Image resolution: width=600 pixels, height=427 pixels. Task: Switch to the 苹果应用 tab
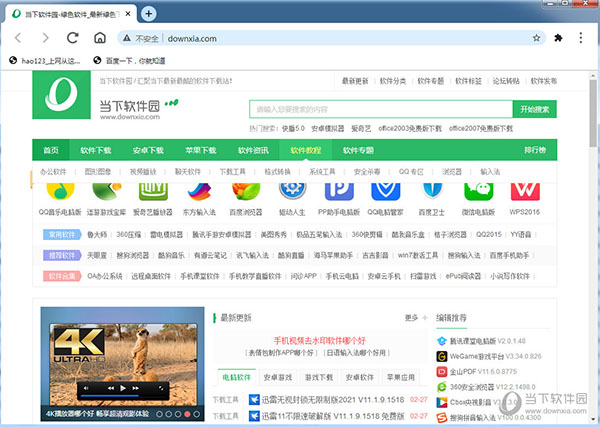click(x=401, y=377)
